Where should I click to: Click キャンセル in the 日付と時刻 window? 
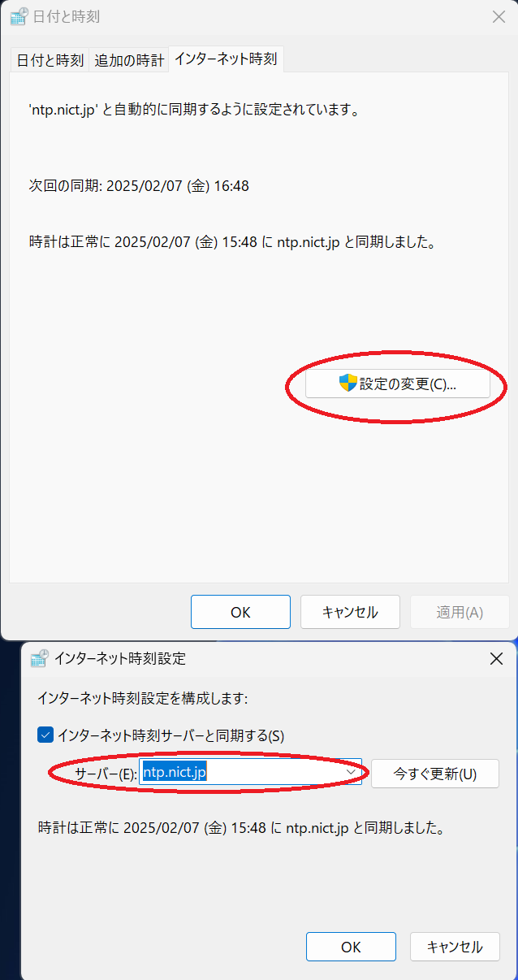[x=350, y=612]
